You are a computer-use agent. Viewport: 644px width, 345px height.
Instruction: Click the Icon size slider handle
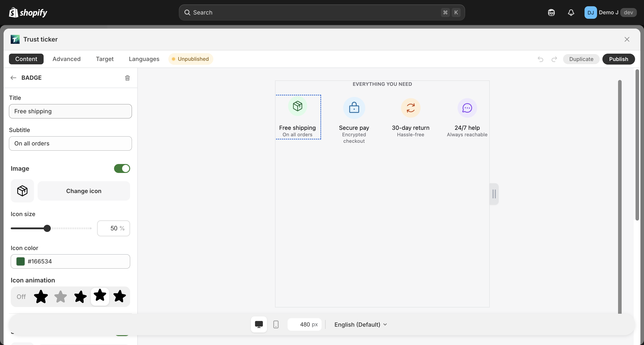pos(47,228)
